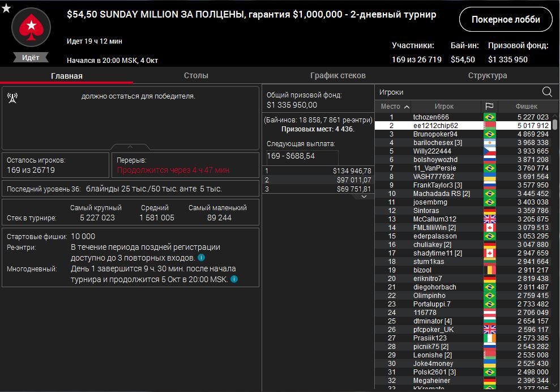Click the flag beside shadytime11 [2]
The height and width of the screenshot is (392, 560).
coord(489,253)
